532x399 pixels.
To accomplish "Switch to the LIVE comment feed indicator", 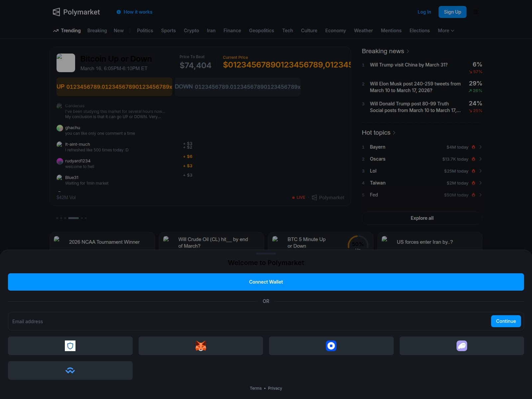I will point(298,197).
